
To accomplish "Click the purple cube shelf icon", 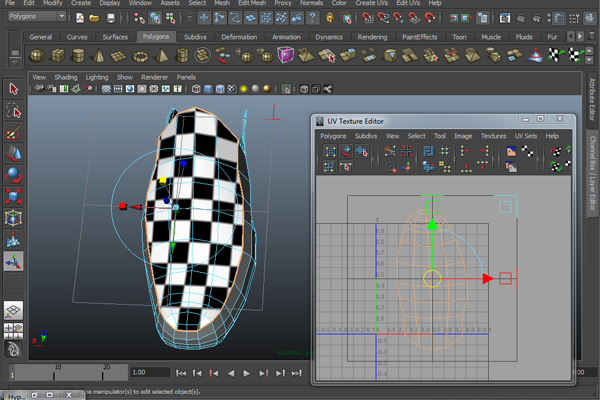I will (285, 55).
